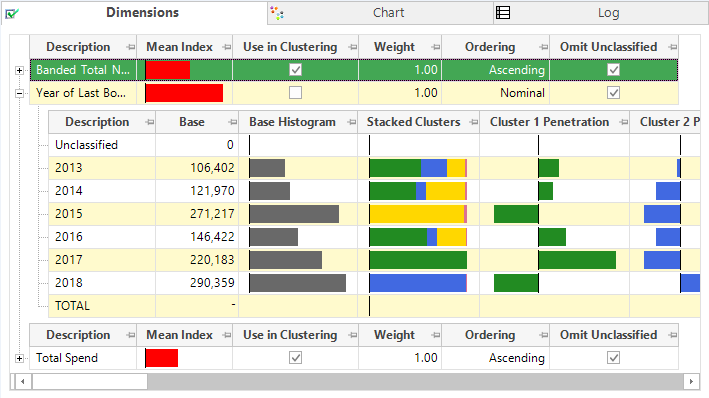Click the Log tab list icon
This screenshot has width=709, height=398.
tap(503, 13)
